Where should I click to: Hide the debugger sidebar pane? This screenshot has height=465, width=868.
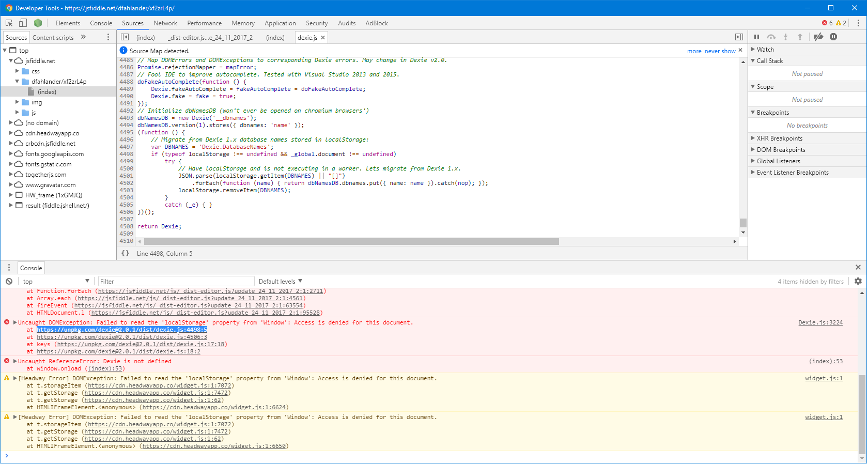739,37
